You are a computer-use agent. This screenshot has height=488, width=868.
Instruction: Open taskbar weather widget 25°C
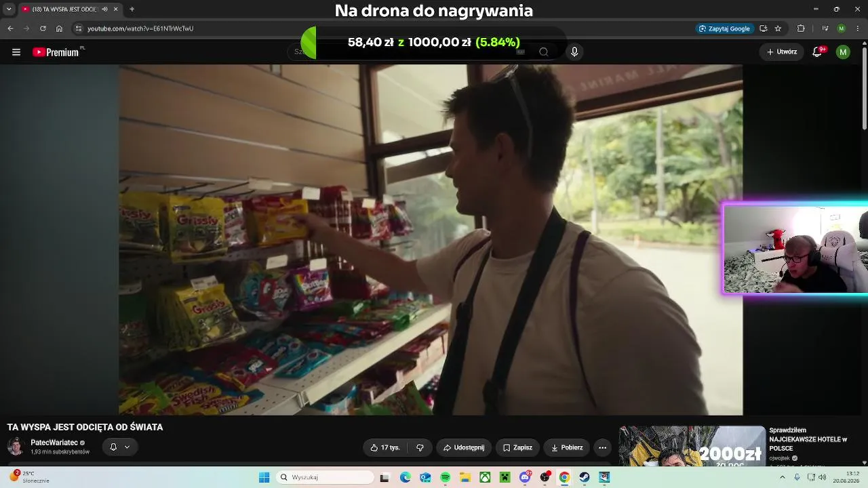pyautogui.click(x=30, y=477)
